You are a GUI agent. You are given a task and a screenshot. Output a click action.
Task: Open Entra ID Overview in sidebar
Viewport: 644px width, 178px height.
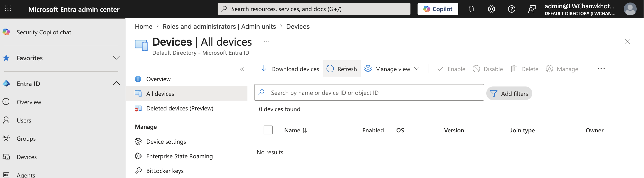pyautogui.click(x=29, y=102)
